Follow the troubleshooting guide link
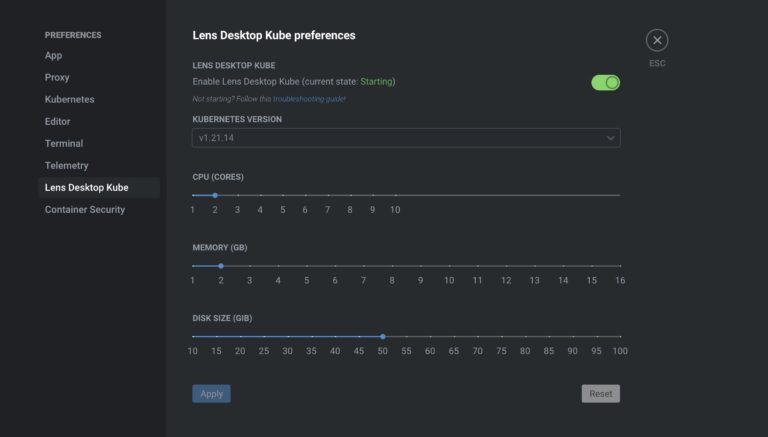This screenshot has width=768, height=437. [x=309, y=99]
